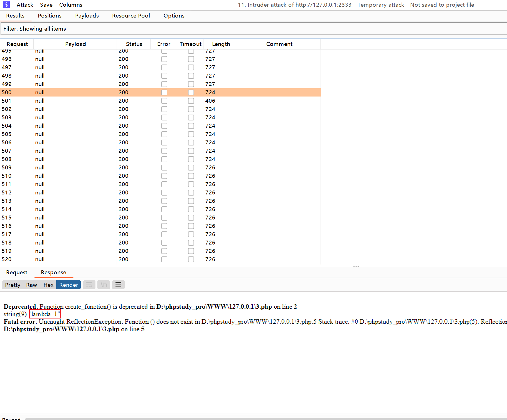Select request number 520 row

[160, 259]
